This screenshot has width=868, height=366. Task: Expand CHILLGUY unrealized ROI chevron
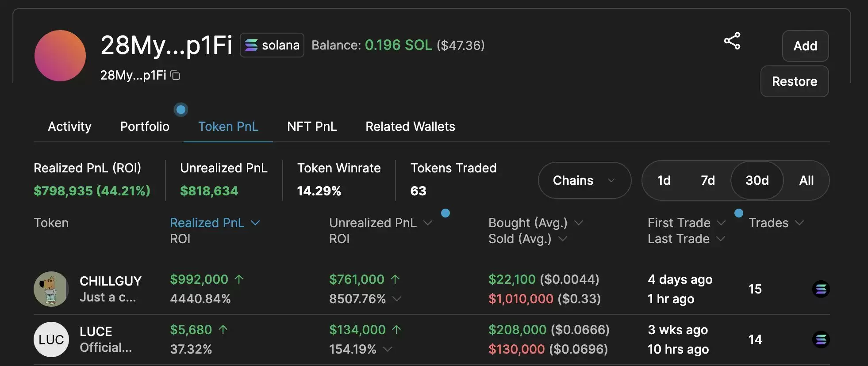click(x=397, y=299)
